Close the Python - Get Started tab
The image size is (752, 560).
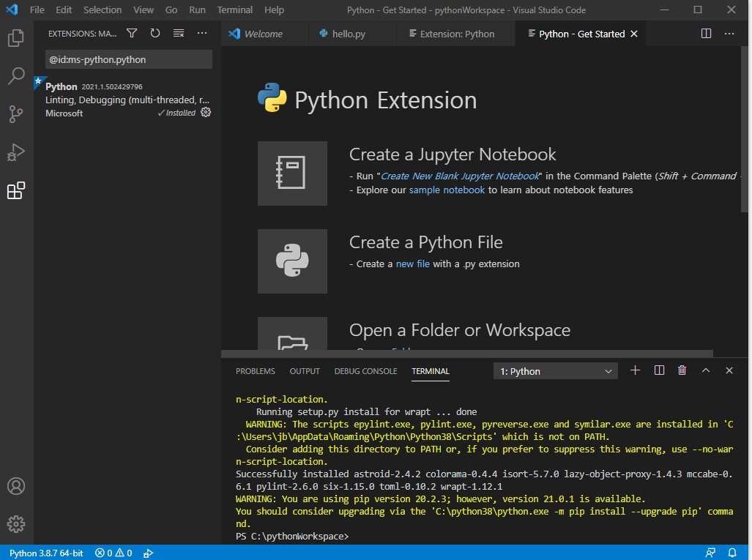click(634, 34)
